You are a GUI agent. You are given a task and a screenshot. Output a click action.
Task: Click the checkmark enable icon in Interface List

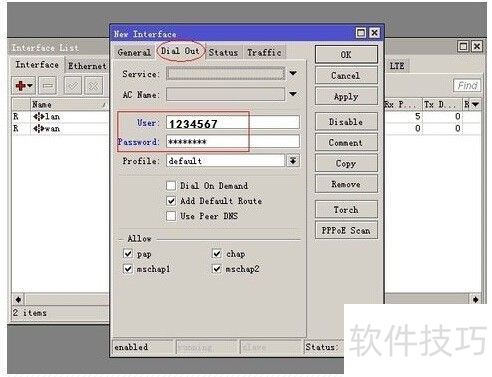point(73,86)
